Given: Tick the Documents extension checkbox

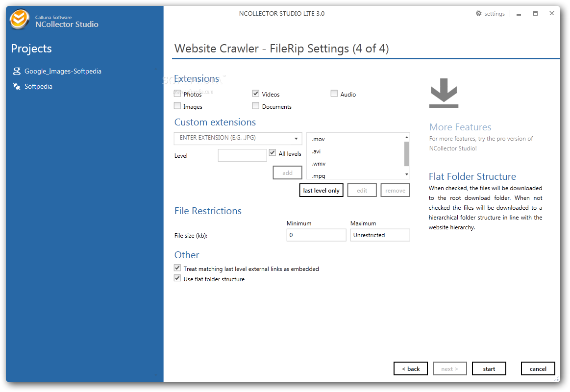Looking at the screenshot, I should click(x=255, y=106).
